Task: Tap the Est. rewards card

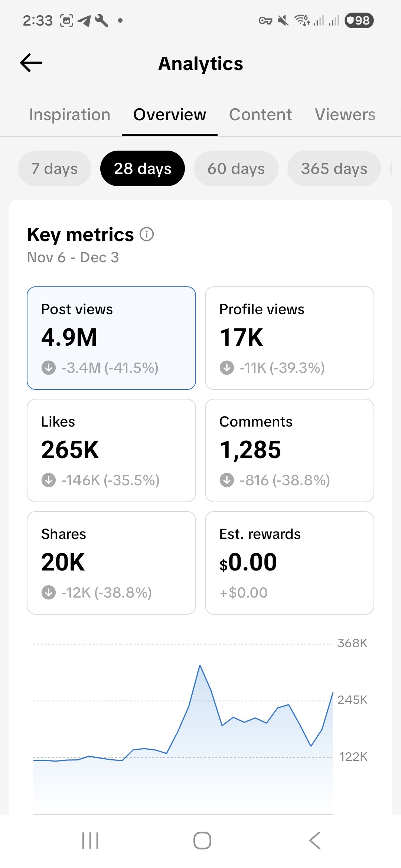Action: [x=290, y=563]
